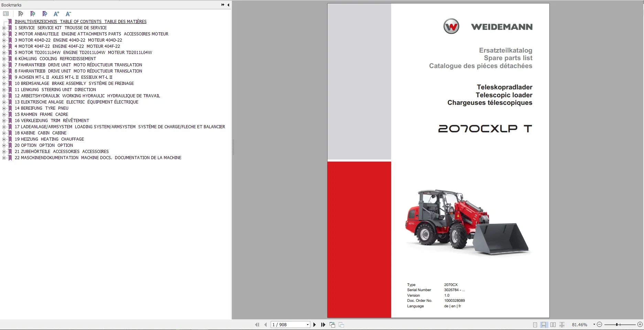Expand the 10 BREMSANLAGE bookmark
This screenshot has height=330, width=644.
pos(4,84)
